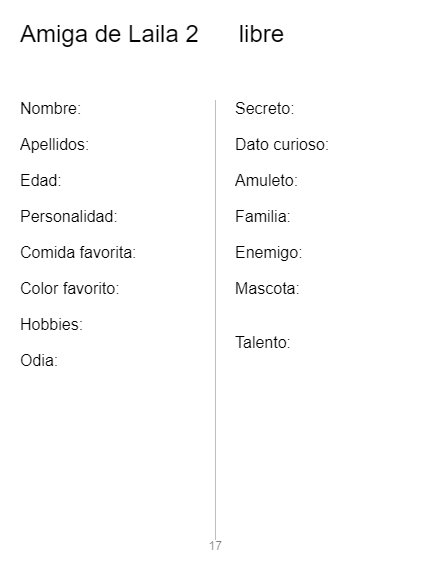Click the 'Amuleto:' line
Viewport: 430px width, 570px height.
click(x=266, y=180)
